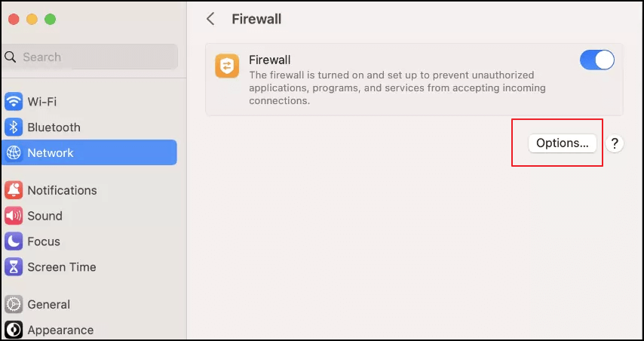644x341 pixels.
Task: Click the Sound speaker icon
Action: [x=14, y=216]
